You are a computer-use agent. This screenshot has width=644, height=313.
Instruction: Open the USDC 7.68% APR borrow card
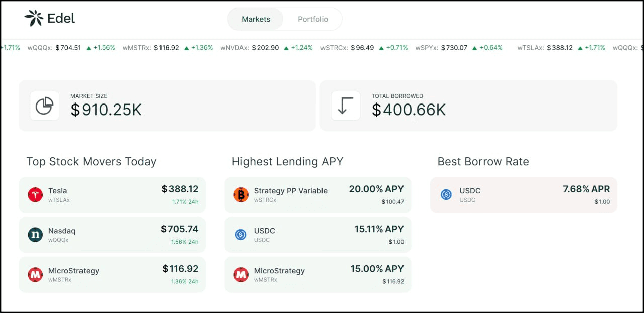tap(523, 195)
